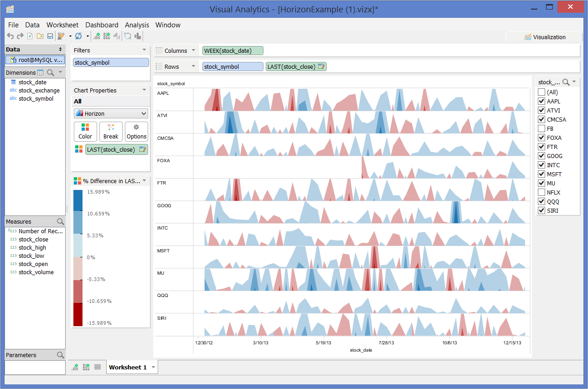Open the Analysis menu
Screen dimensions: 588x389
[137, 25]
